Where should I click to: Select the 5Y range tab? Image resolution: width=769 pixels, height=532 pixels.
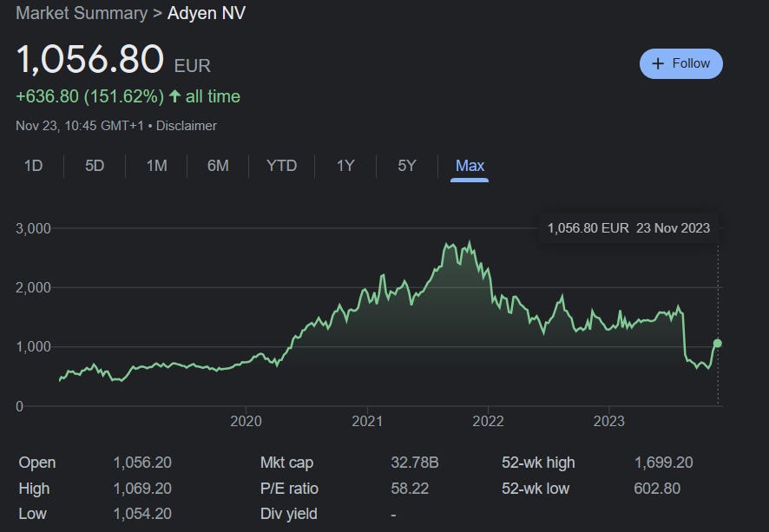(406, 166)
